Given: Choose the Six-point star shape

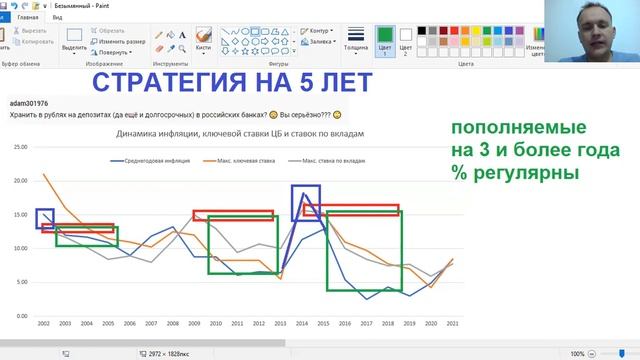Looking at the screenshot, I should [255, 51].
